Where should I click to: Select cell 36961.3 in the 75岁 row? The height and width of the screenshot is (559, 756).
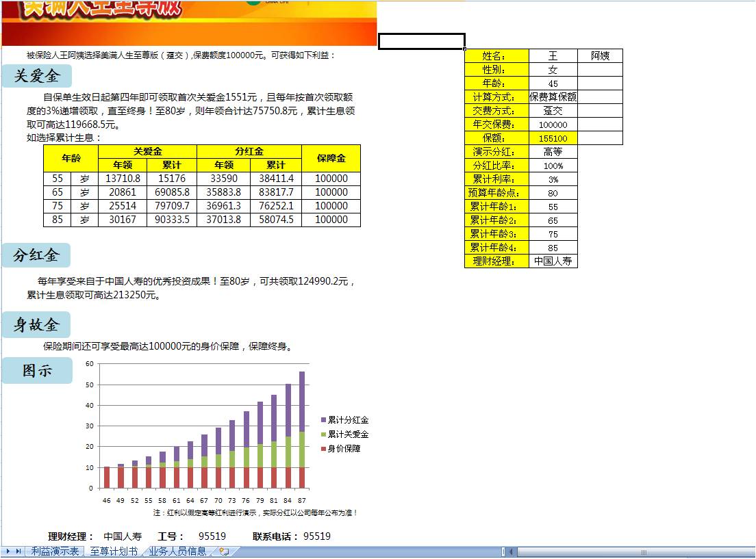tap(224, 206)
